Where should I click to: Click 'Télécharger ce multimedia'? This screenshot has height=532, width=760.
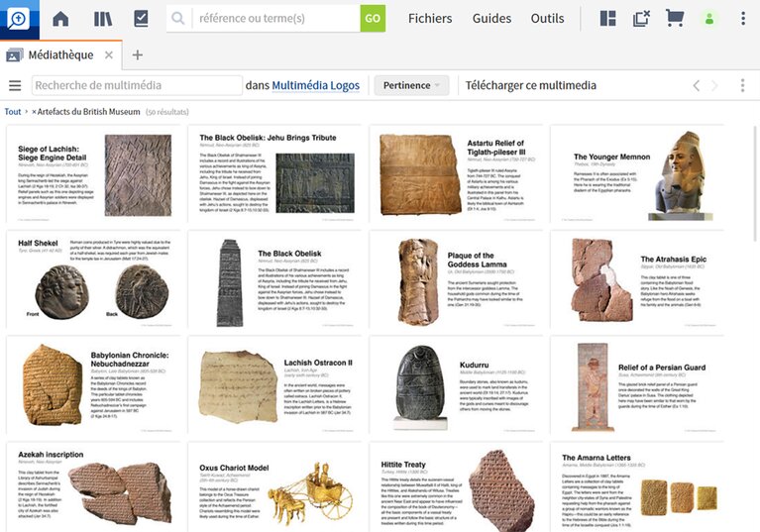531,85
